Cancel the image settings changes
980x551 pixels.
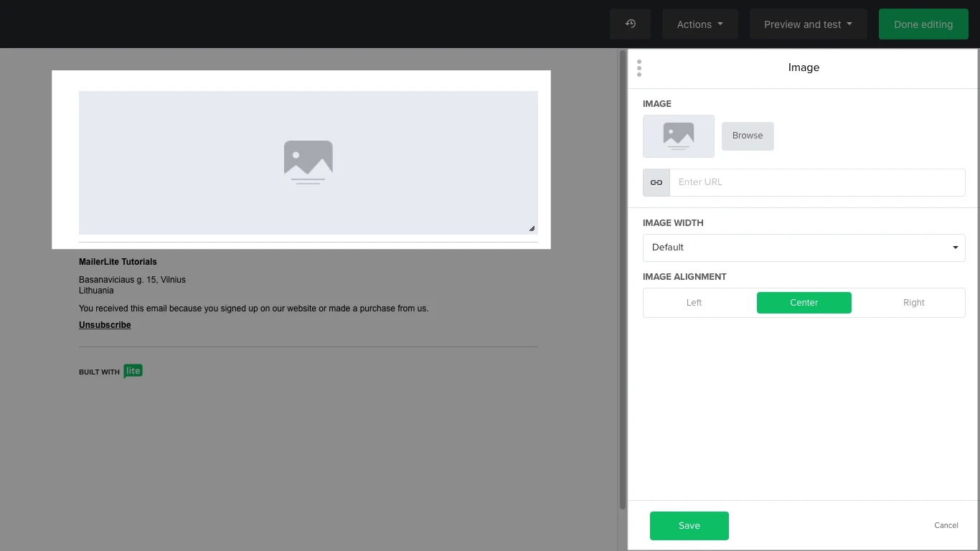pyautogui.click(x=946, y=525)
